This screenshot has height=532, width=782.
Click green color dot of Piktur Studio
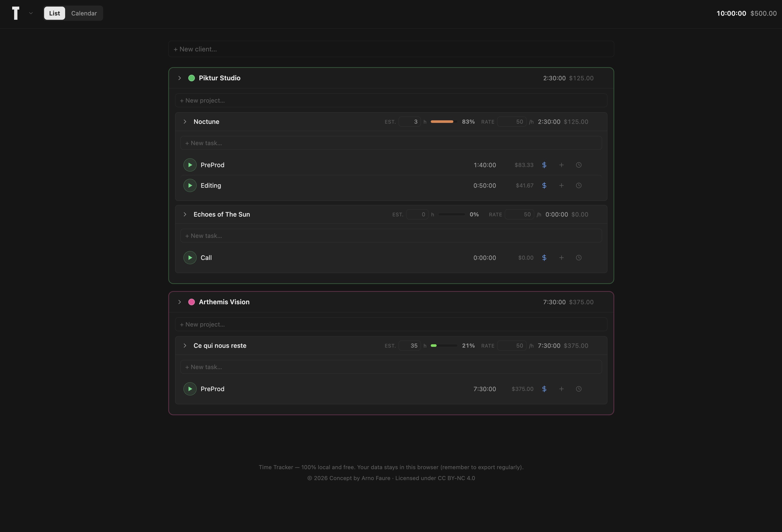pyautogui.click(x=192, y=78)
